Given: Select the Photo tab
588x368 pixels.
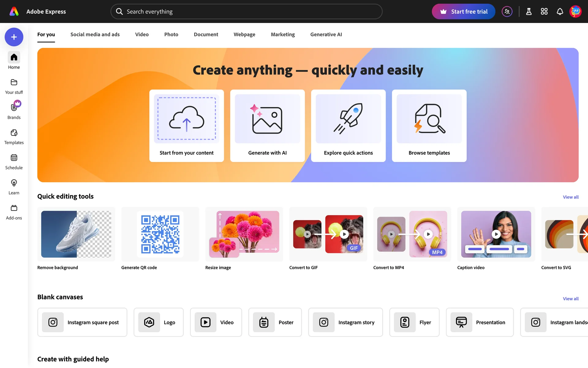Looking at the screenshot, I should (171, 34).
